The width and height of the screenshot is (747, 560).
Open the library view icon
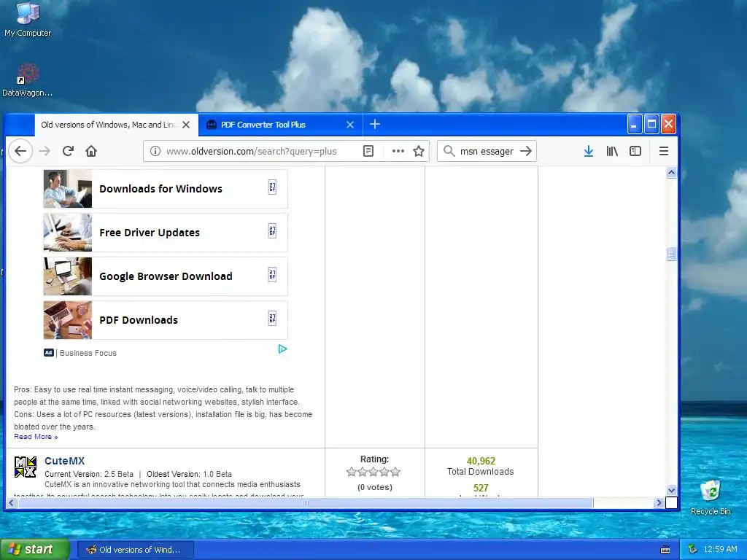click(x=612, y=151)
